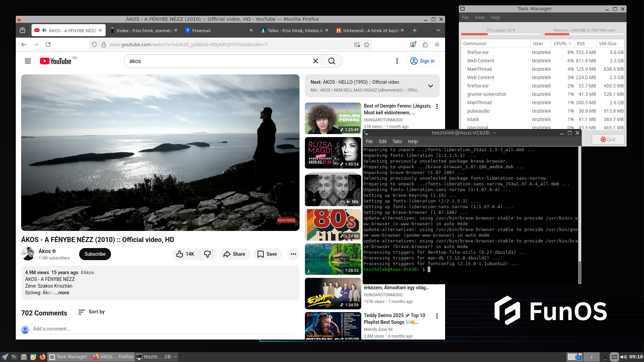Open Firefox extensions puzzle icon
644x362 pixels.
(425, 45)
